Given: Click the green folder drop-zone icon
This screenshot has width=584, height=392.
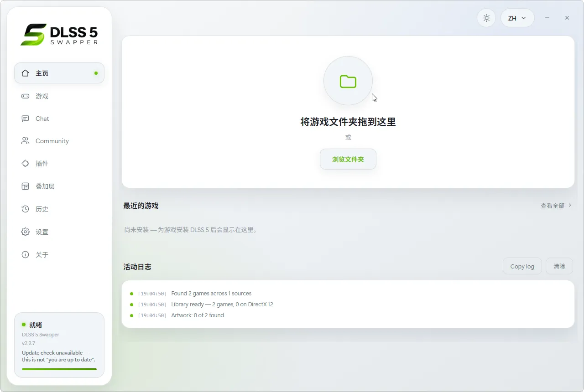Looking at the screenshot, I should click(x=348, y=81).
